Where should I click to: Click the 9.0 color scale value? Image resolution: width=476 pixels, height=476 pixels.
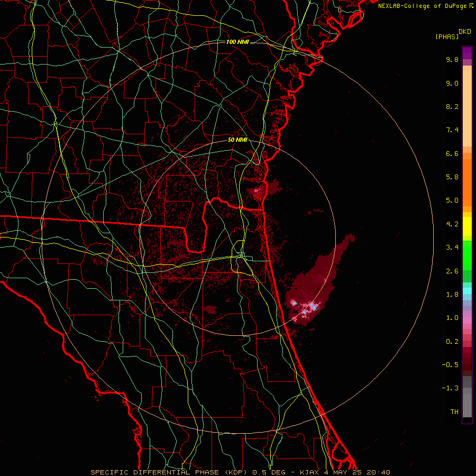tap(452, 83)
